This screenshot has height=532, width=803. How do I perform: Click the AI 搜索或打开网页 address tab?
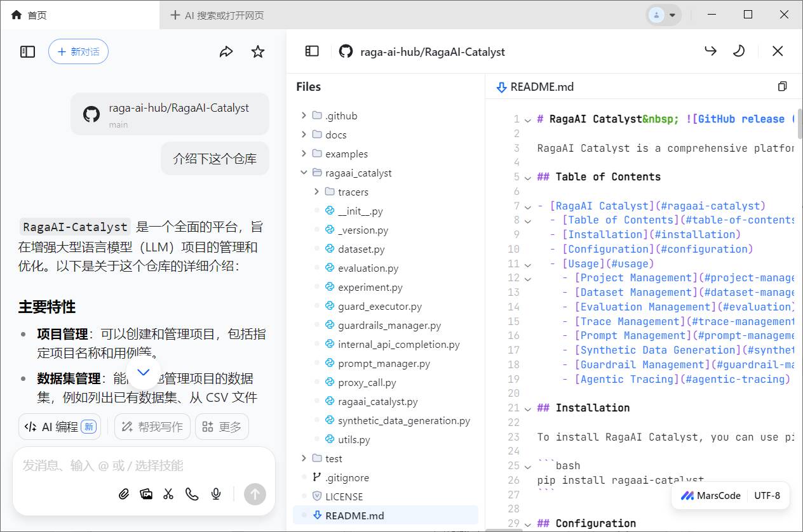224,15
